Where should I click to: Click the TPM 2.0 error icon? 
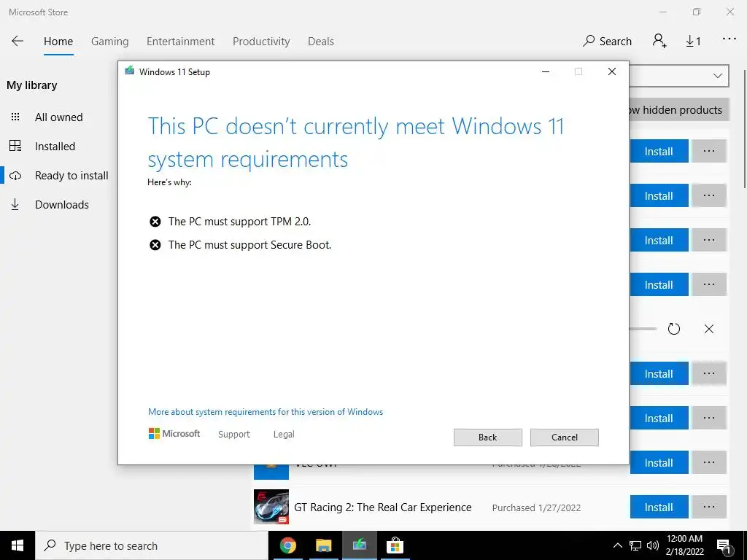pos(155,222)
